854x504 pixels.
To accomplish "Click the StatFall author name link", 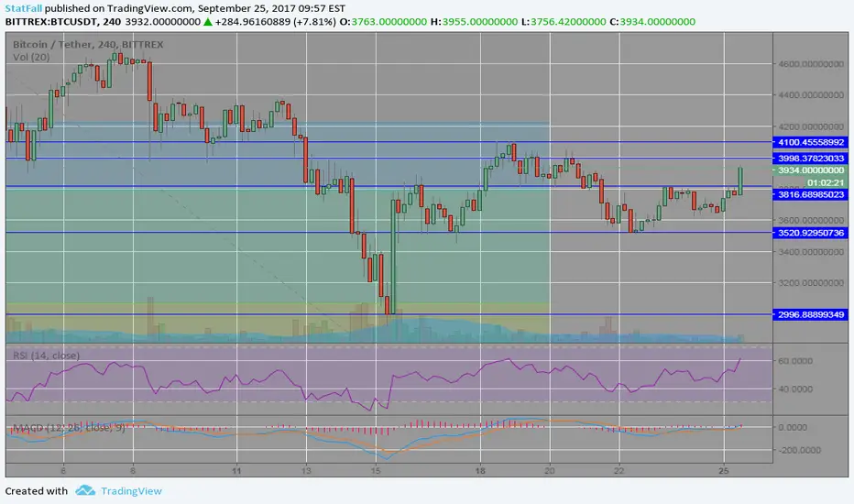I will pos(24,9).
